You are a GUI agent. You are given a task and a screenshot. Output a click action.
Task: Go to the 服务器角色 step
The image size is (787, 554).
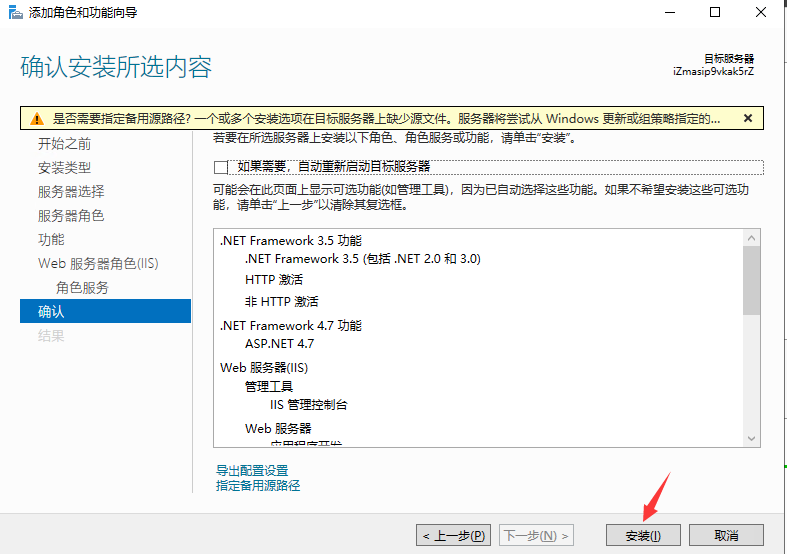click(x=71, y=216)
